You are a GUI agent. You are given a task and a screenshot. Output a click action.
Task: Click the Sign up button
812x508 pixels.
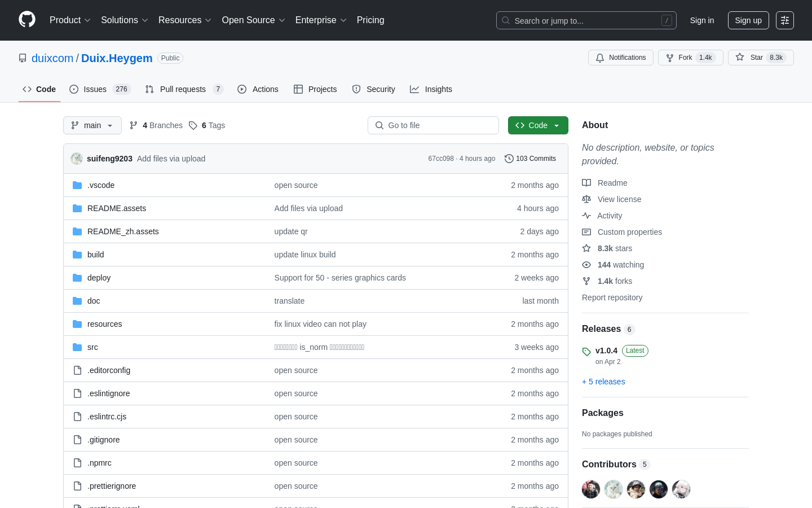pos(748,20)
